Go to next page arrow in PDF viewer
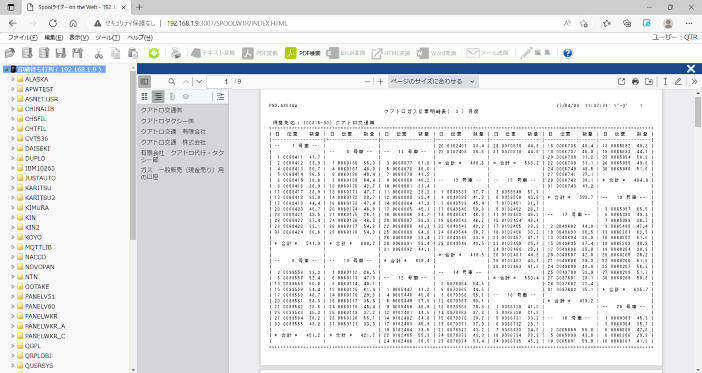 pyautogui.click(x=199, y=81)
